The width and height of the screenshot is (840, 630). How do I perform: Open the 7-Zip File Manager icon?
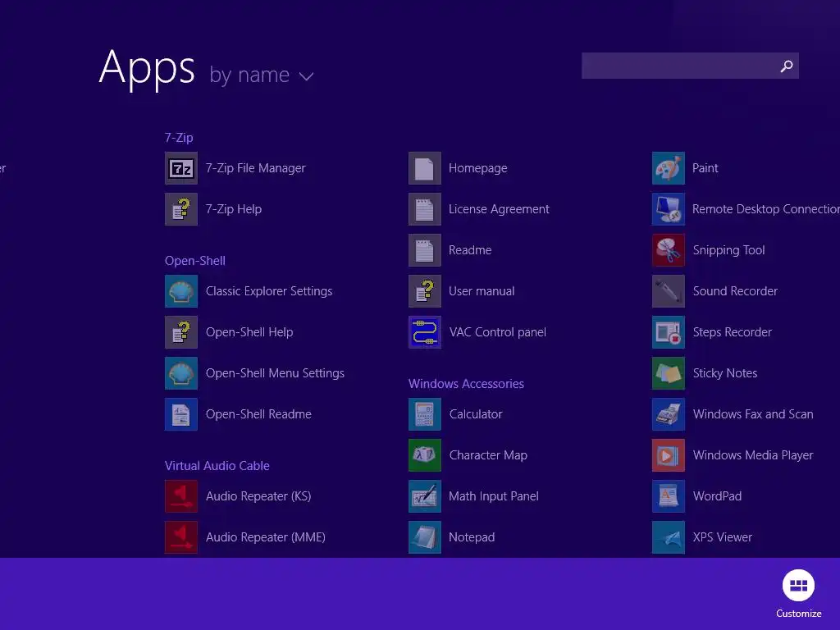pos(181,168)
